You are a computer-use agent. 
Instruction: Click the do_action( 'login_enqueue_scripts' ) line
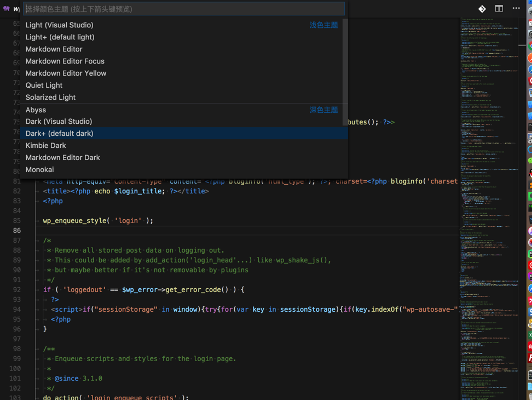point(115,397)
